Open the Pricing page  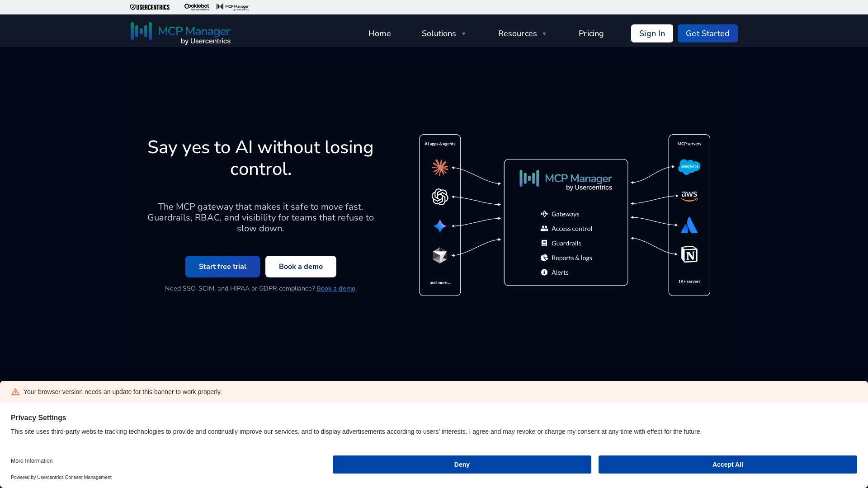591,33
